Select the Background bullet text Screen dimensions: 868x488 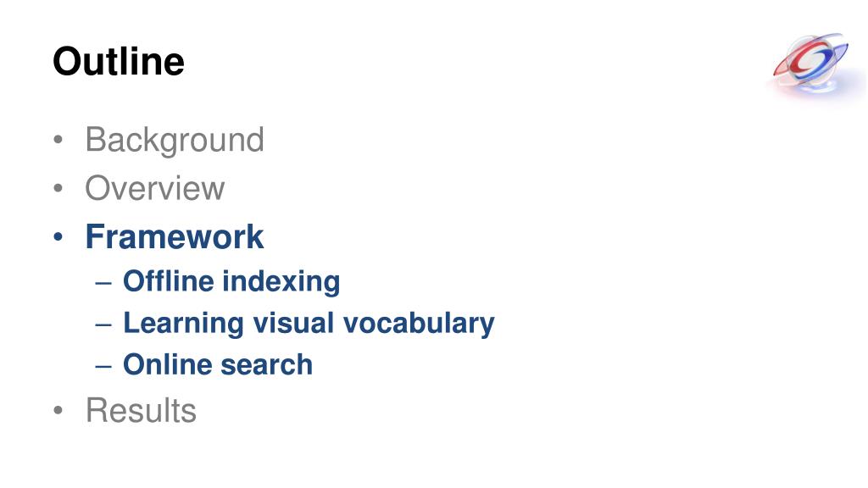pyautogui.click(x=175, y=141)
